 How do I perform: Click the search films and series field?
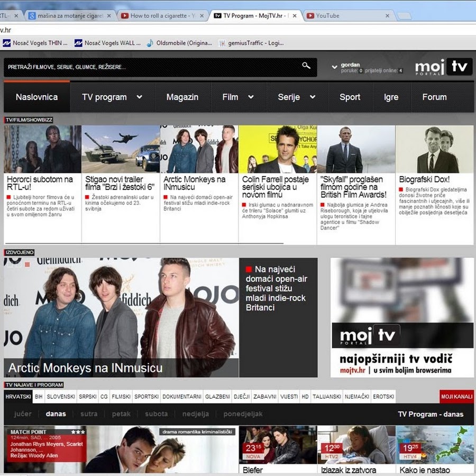160,67
